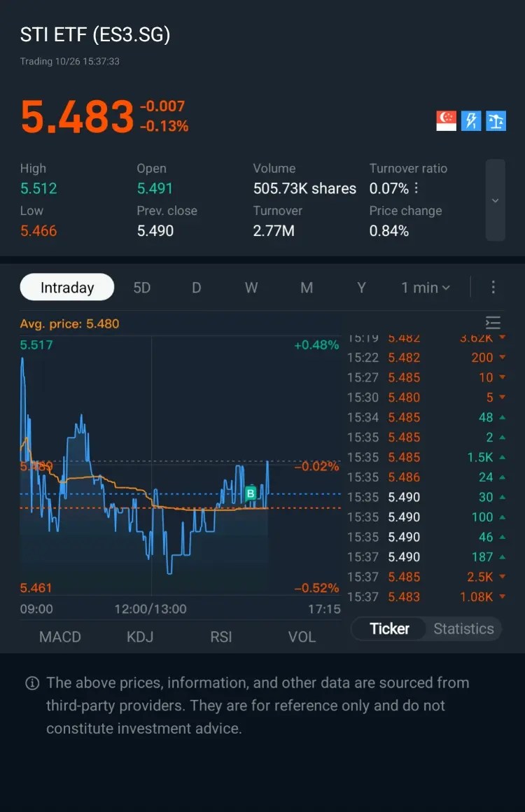Image resolution: width=525 pixels, height=812 pixels.
Task: Open ticker list settings icon
Action: coord(493,323)
